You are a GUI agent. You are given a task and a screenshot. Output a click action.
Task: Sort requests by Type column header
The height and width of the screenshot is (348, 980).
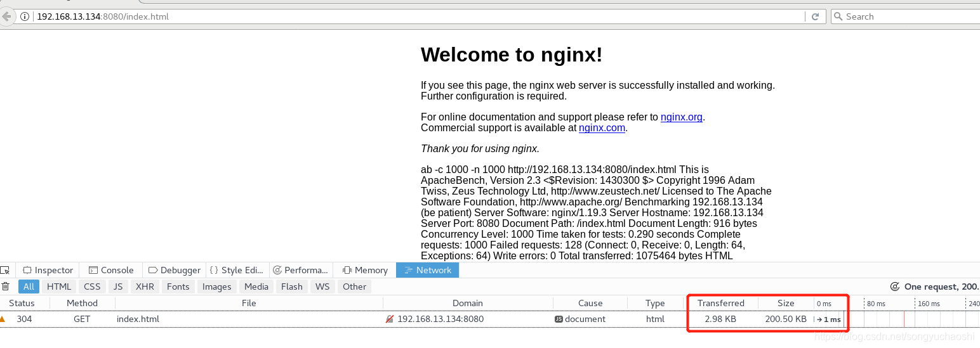[655, 303]
